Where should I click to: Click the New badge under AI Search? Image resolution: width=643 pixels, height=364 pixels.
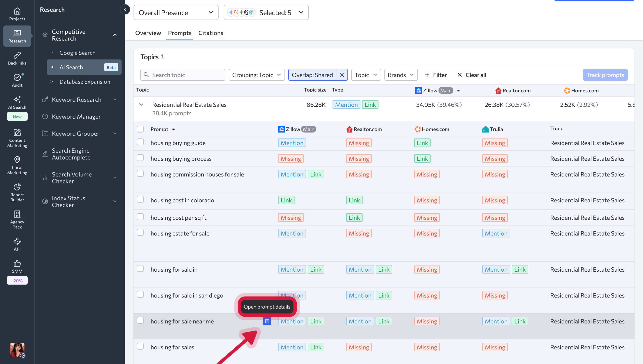point(17,117)
